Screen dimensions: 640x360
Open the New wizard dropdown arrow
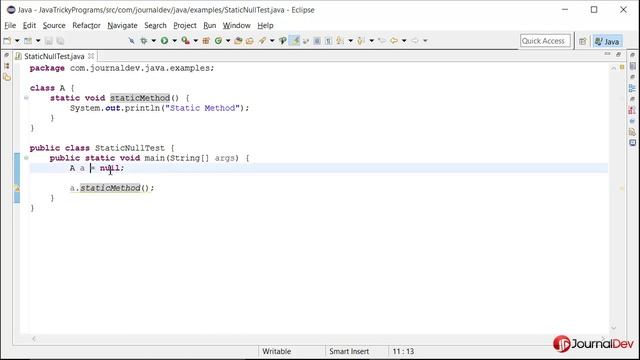coord(17,41)
